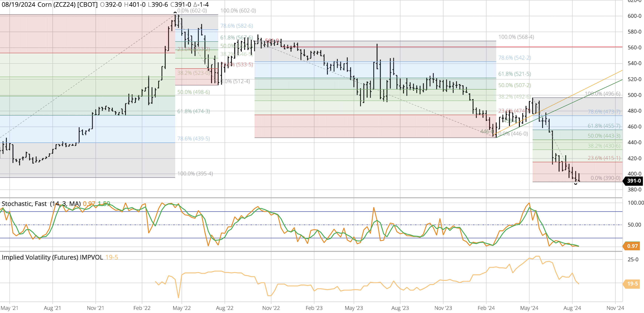Viewport: 644px width, 313px height.
Task: Select the 78.6% (542-2) Fibonacci label
Action: (x=514, y=58)
